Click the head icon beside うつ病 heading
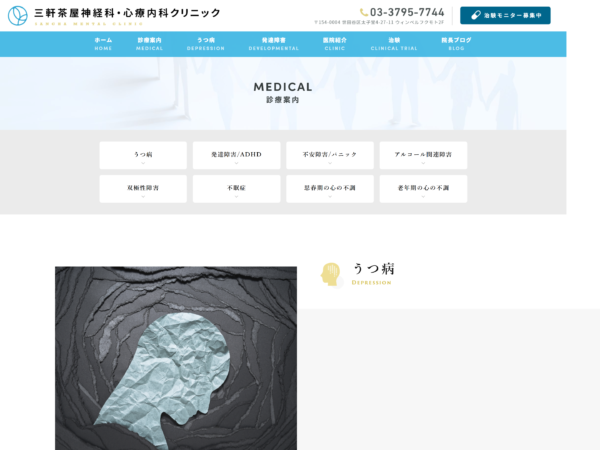This screenshot has width=600, height=450. click(331, 274)
